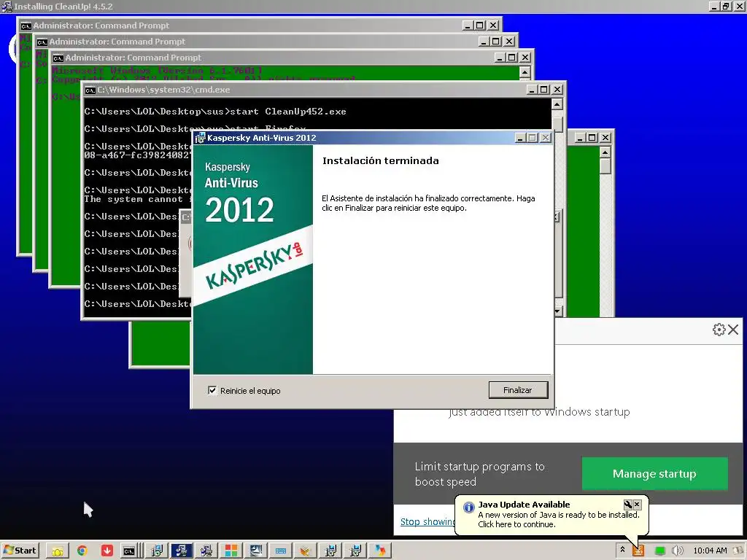The image size is (747, 560).
Task: Click the Kaspersky Anti-Virus 2012 title icon
Action: coord(200,138)
